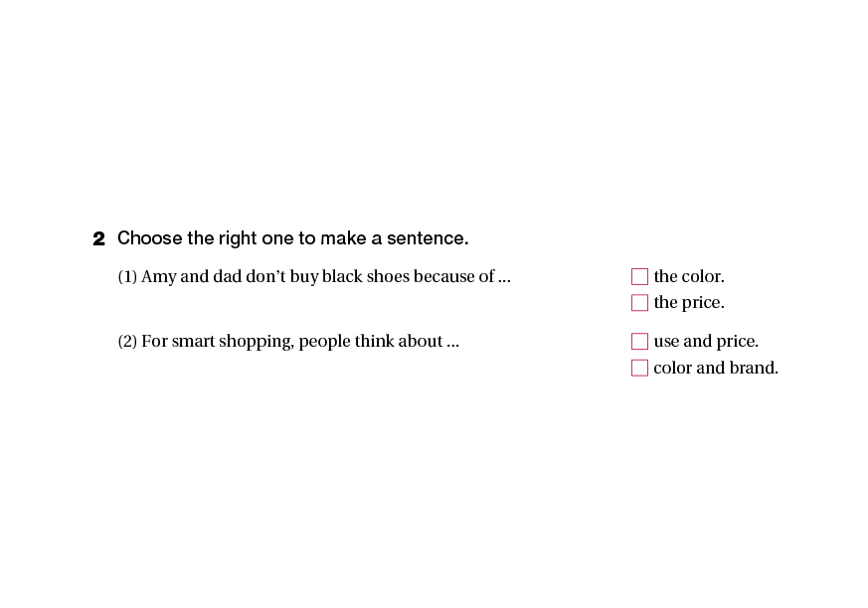Click the answer text "color and brand."
868x608 pixels.
click(x=715, y=369)
